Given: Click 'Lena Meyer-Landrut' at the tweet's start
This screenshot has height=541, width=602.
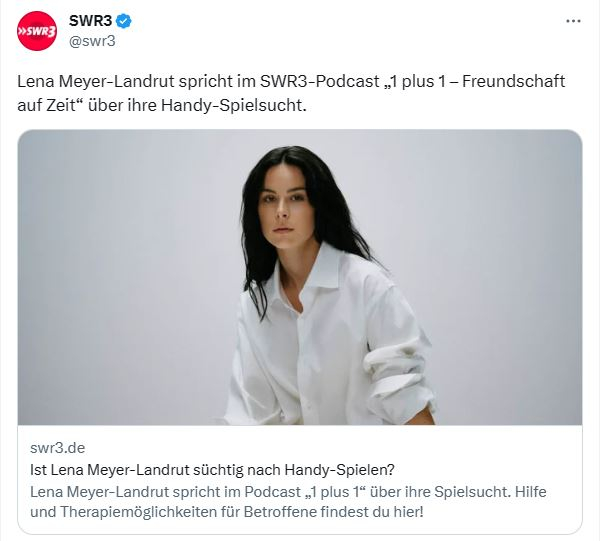Looking at the screenshot, I should (95, 81).
